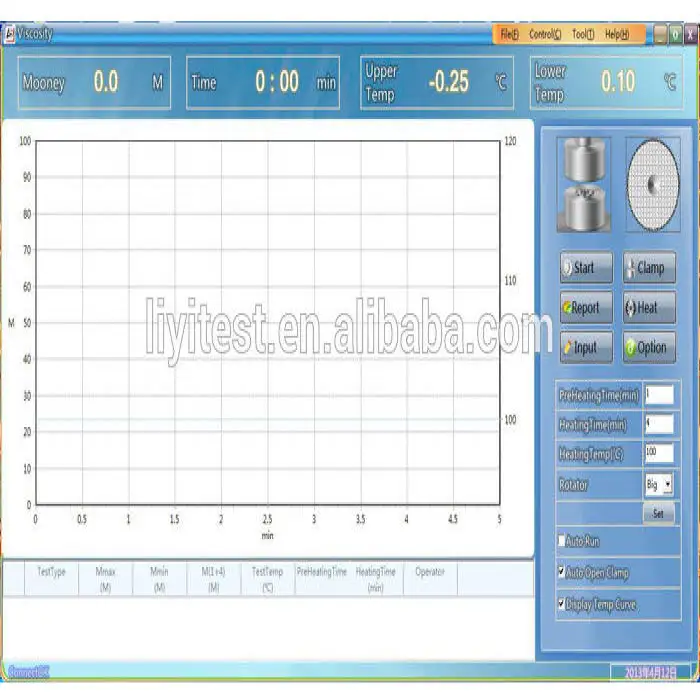This screenshot has width=700, height=700.
Task: Click the PreHeatingTime input field
Action: (x=658, y=395)
